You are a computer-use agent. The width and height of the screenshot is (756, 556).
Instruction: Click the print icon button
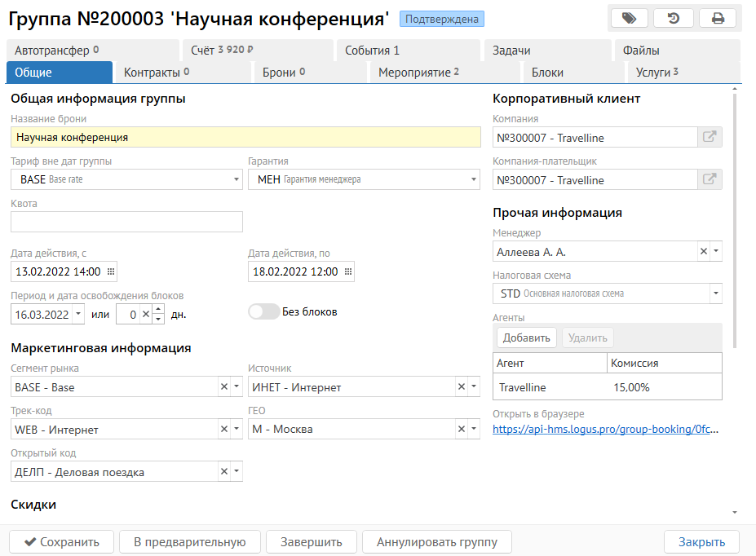(x=717, y=18)
